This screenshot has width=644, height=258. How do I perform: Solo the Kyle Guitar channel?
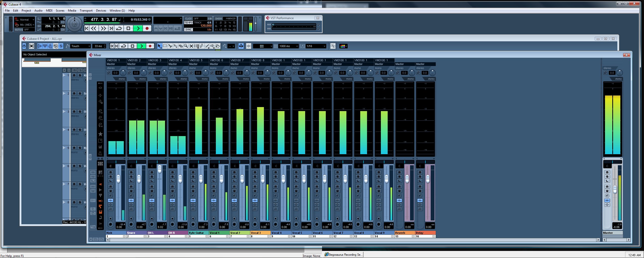coord(193,177)
